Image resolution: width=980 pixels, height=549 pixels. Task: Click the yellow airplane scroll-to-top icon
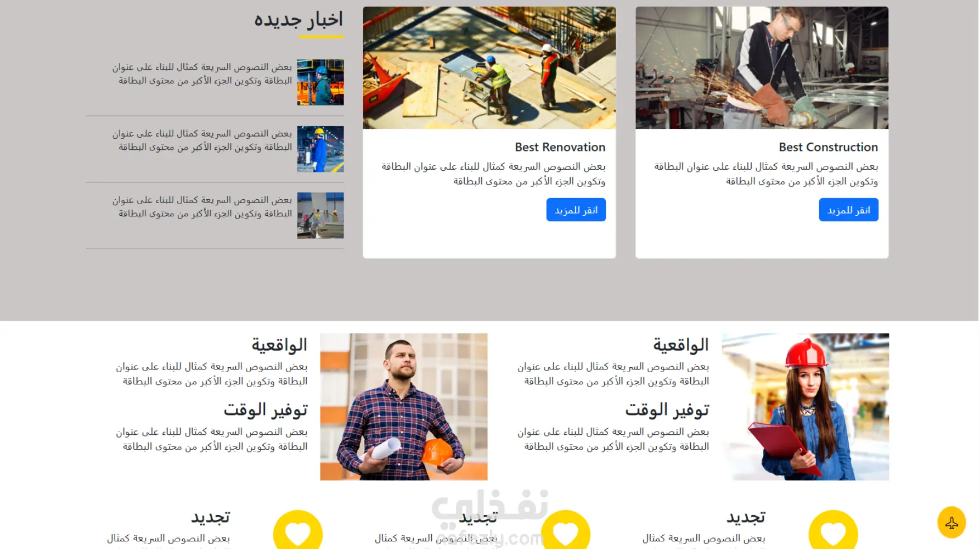(x=951, y=522)
